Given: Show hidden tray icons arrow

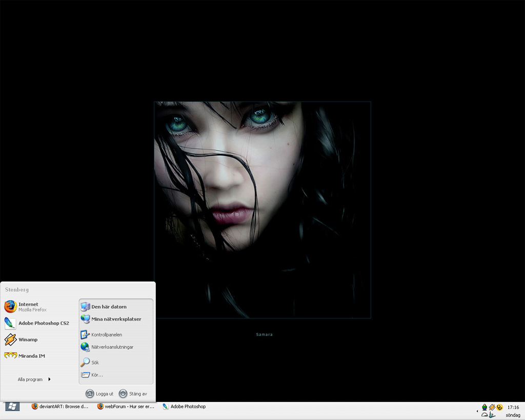Looking at the screenshot, I should pyautogui.click(x=477, y=411).
